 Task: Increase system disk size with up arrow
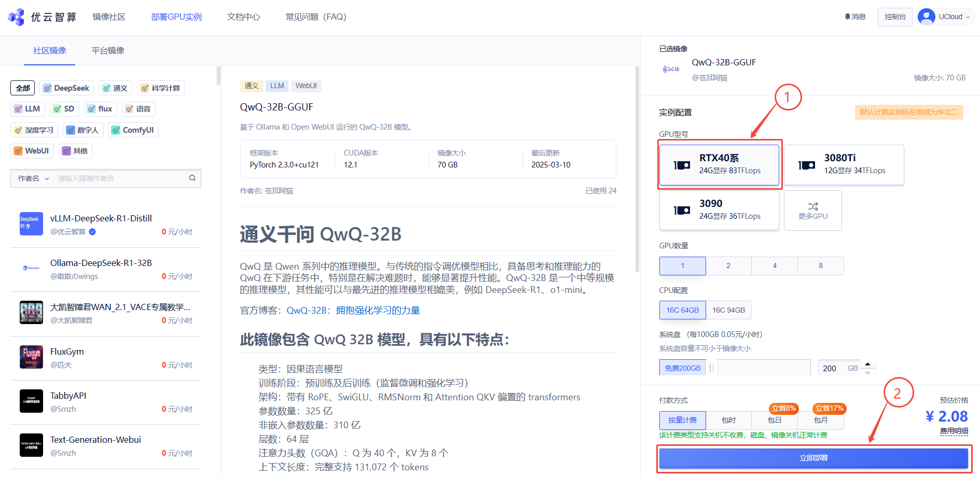point(867,364)
